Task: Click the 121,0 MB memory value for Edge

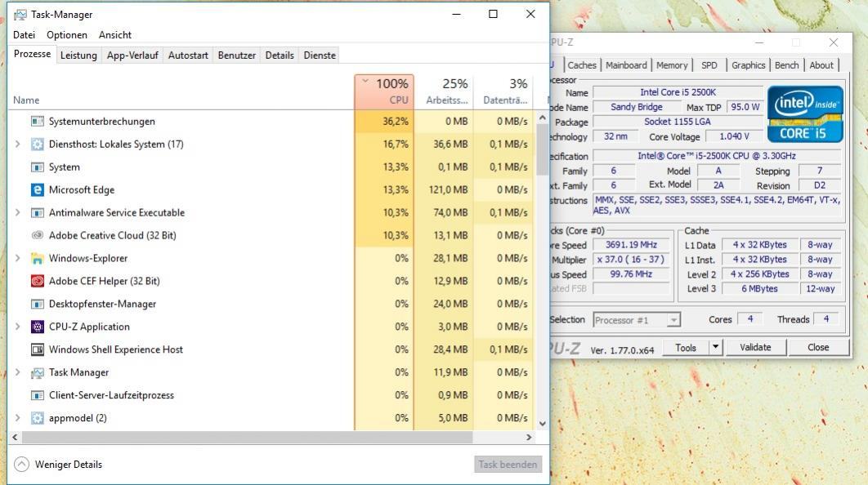Action: [x=448, y=189]
